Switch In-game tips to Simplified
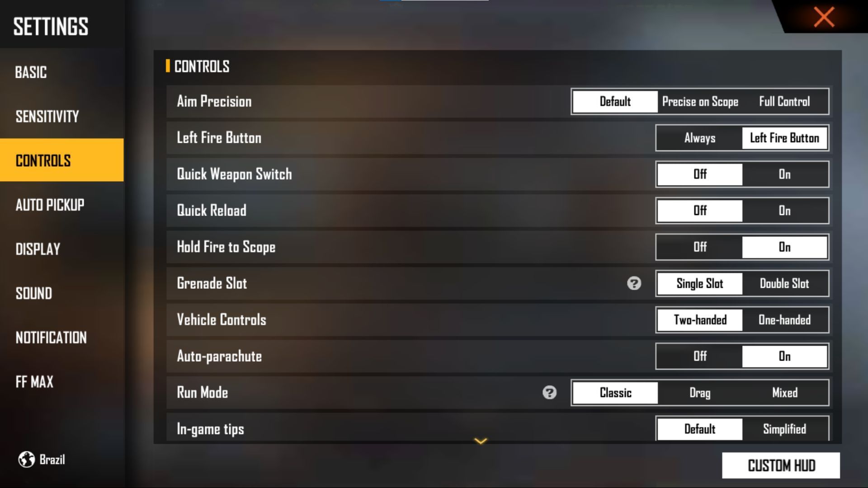Image resolution: width=868 pixels, height=488 pixels. (784, 429)
